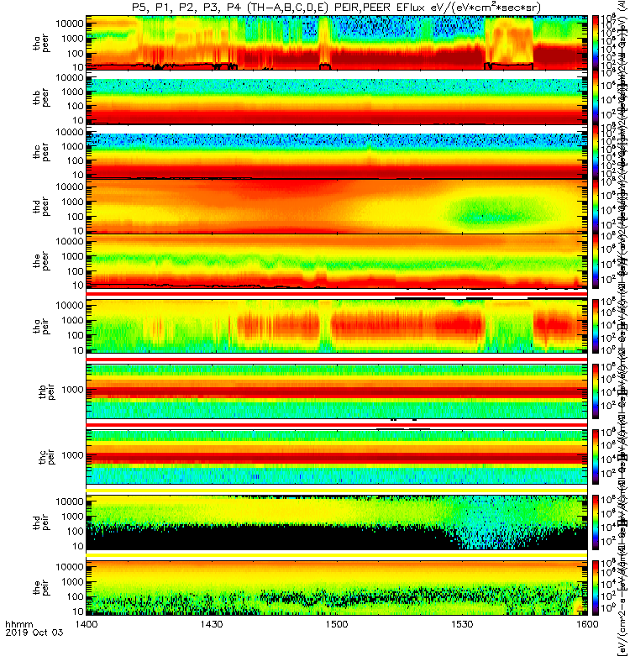Click the 1400 time axis label
This screenshot has height=672, width=630.
pos(87,624)
